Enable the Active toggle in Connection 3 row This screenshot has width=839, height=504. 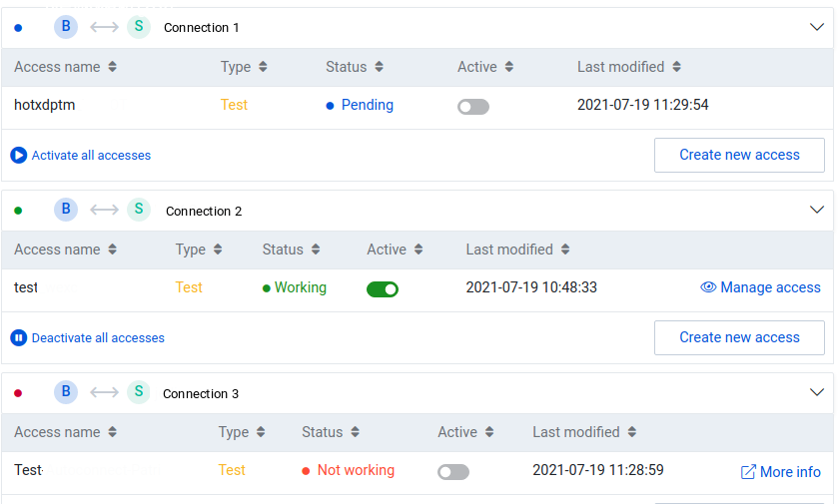pyautogui.click(x=453, y=472)
